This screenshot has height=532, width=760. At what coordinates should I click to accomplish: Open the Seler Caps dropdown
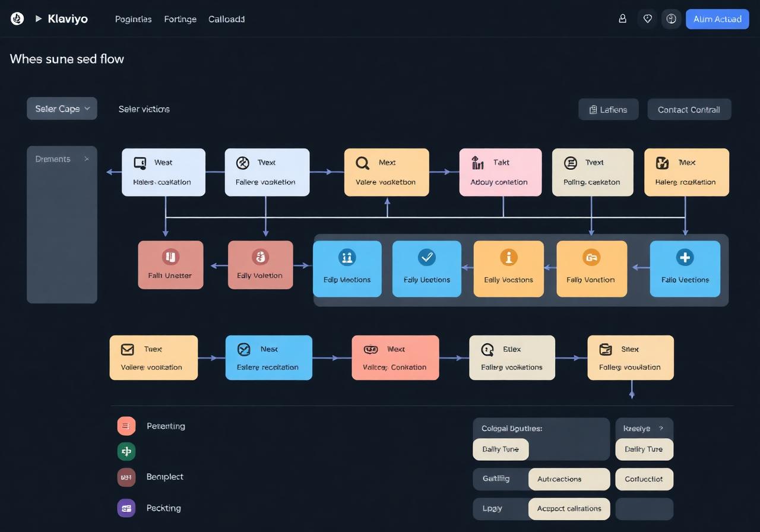pos(62,109)
